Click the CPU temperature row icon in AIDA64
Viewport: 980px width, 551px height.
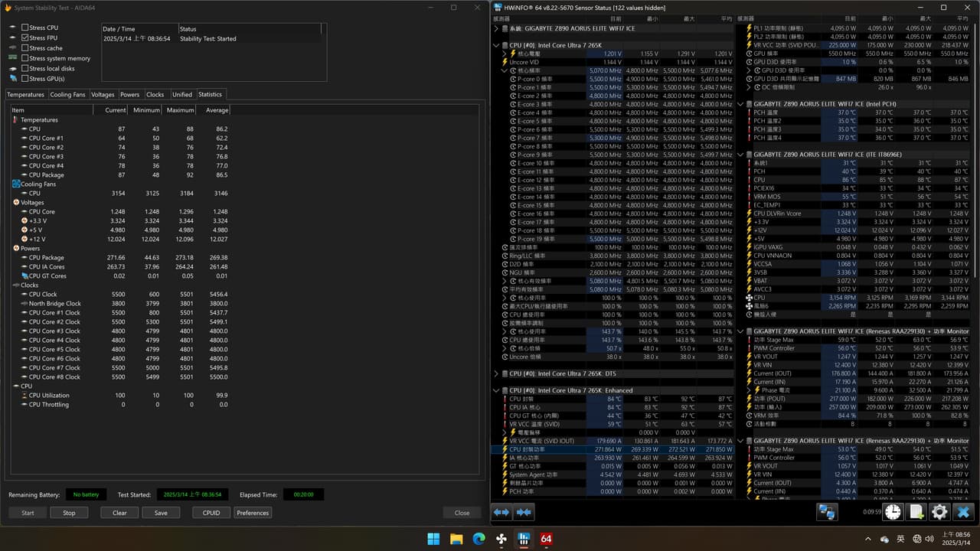[x=24, y=129]
